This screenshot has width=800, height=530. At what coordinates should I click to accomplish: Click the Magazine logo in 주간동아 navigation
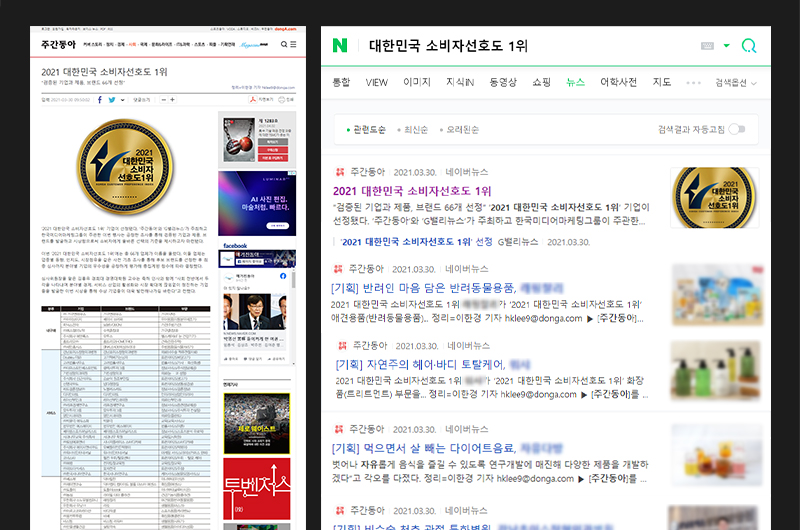pos(254,44)
